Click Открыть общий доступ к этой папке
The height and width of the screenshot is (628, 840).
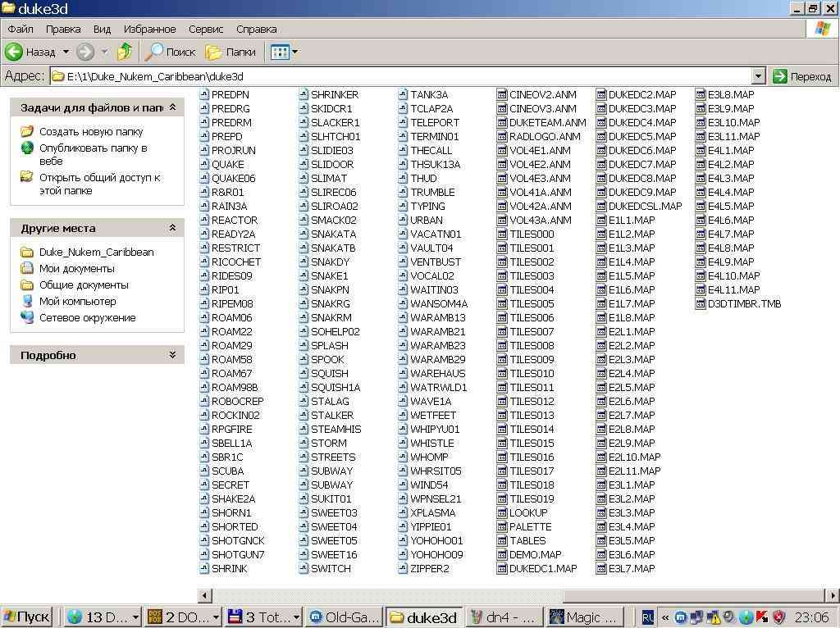(99, 184)
